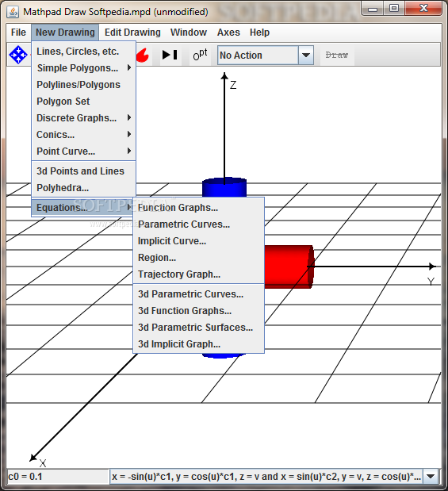Choose Region... option
This screenshot has height=491, width=448.
tap(199, 257)
